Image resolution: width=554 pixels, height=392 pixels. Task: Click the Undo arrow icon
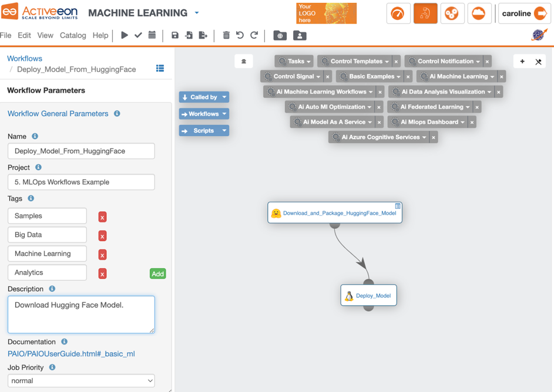pyautogui.click(x=240, y=35)
